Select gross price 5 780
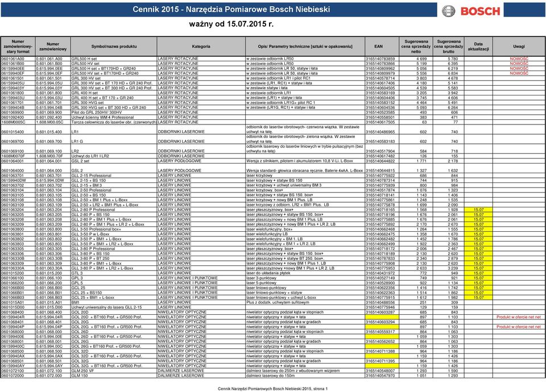The image size is (546, 392). point(449,59)
